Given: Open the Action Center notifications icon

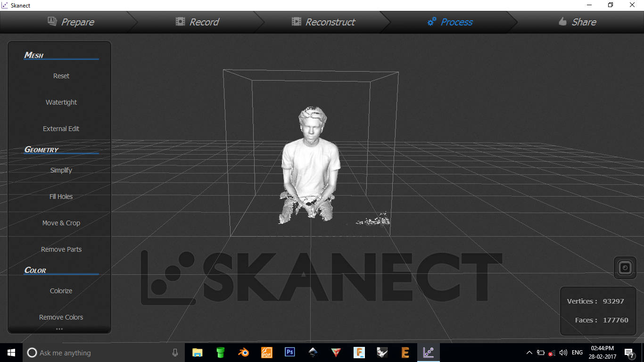Looking at the screenshot, I should coord(629,353).
